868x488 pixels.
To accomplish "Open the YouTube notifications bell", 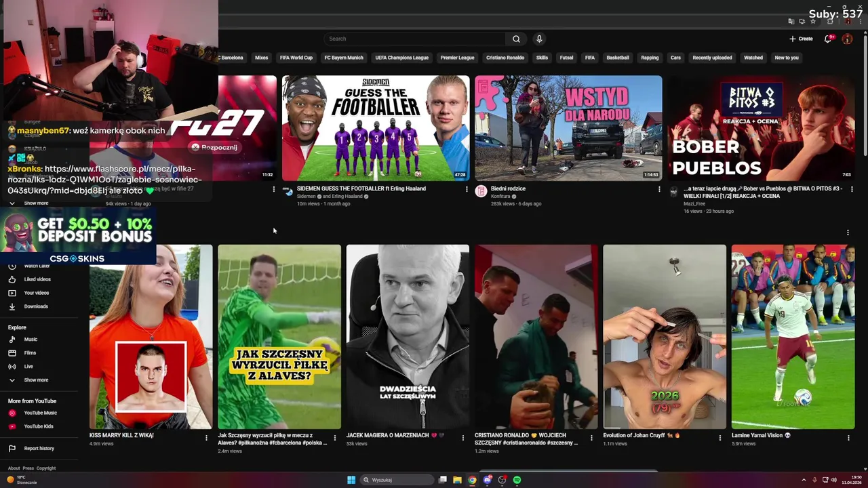I will click(x=827, y=39).
